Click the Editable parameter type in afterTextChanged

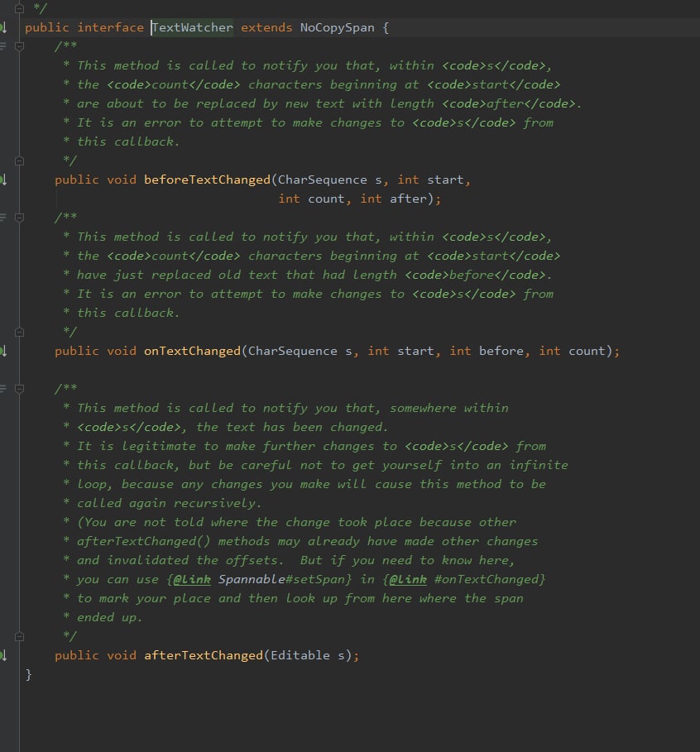point(300,655)
